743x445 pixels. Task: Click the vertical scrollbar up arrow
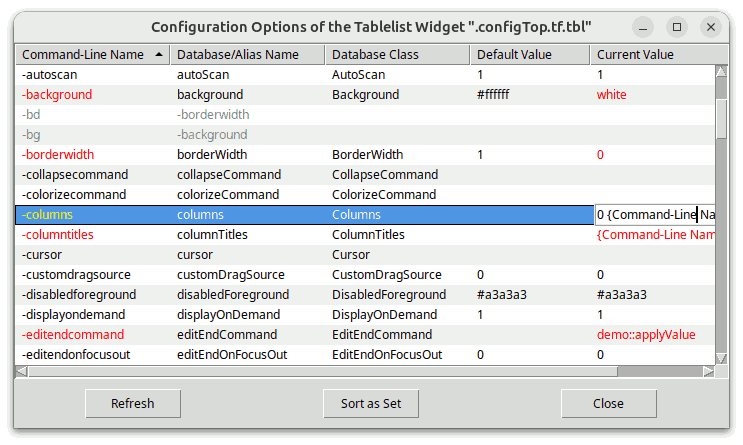pyautogui.click(x=721, y=71)
